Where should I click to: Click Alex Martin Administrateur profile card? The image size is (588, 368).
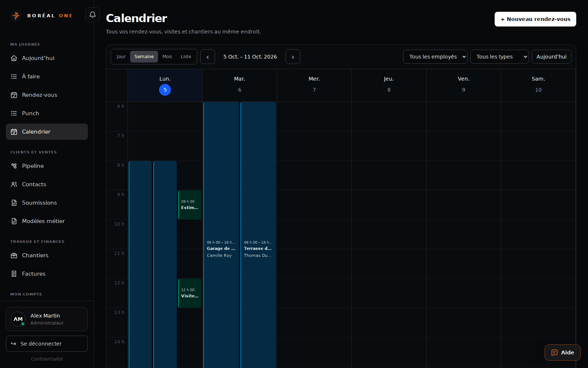[x=47, y=319]
